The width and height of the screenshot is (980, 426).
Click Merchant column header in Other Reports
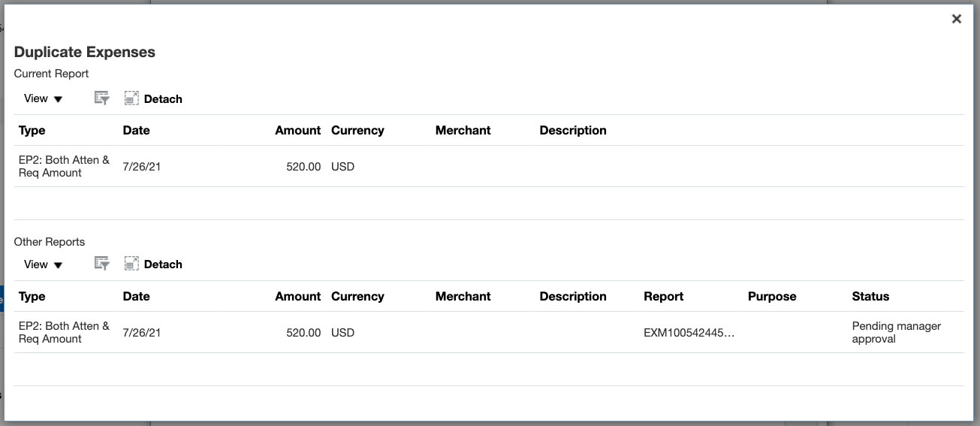point(463,296)
